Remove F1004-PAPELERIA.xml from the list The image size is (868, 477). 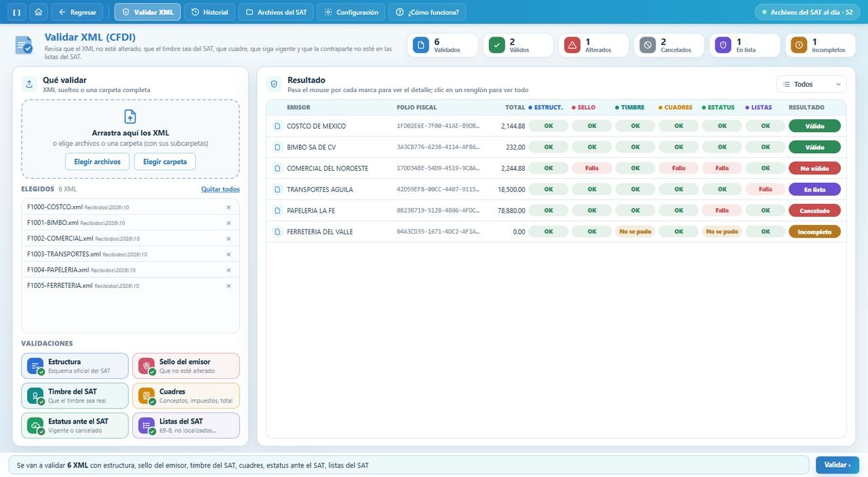(x=229, y=270)
